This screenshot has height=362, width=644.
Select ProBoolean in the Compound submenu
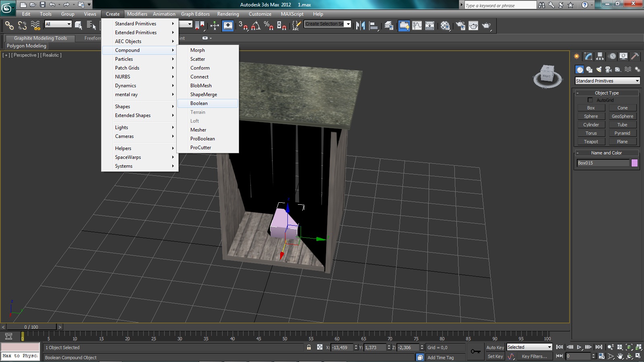tap(202, 139)
